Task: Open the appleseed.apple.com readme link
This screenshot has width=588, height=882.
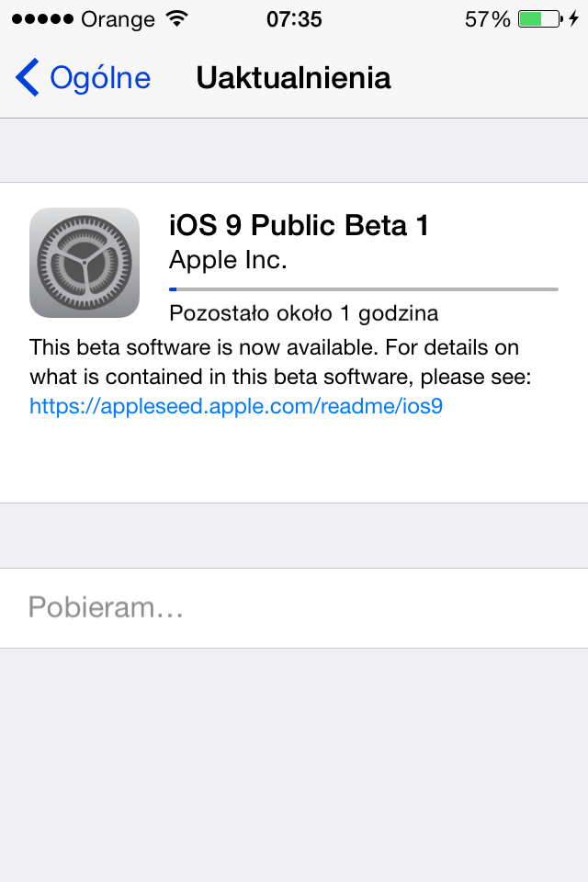Action: click(236, 405)
